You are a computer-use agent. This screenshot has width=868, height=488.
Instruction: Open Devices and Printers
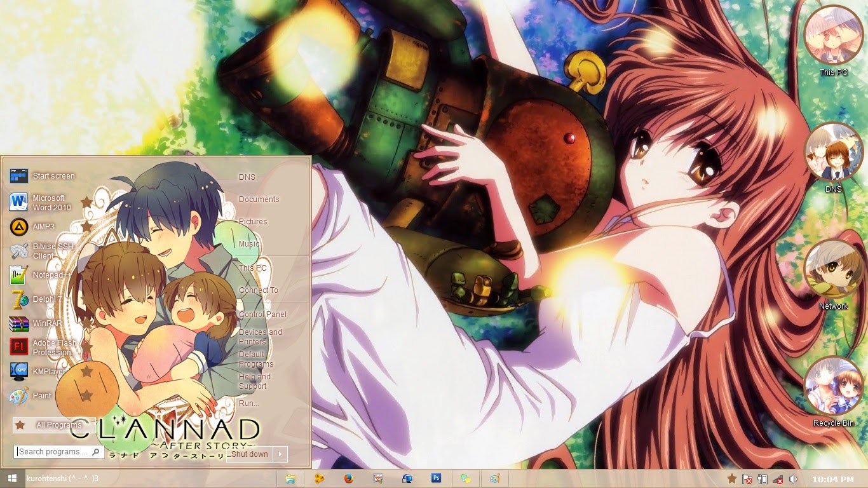pyautogui.click(x=261, y=337)
